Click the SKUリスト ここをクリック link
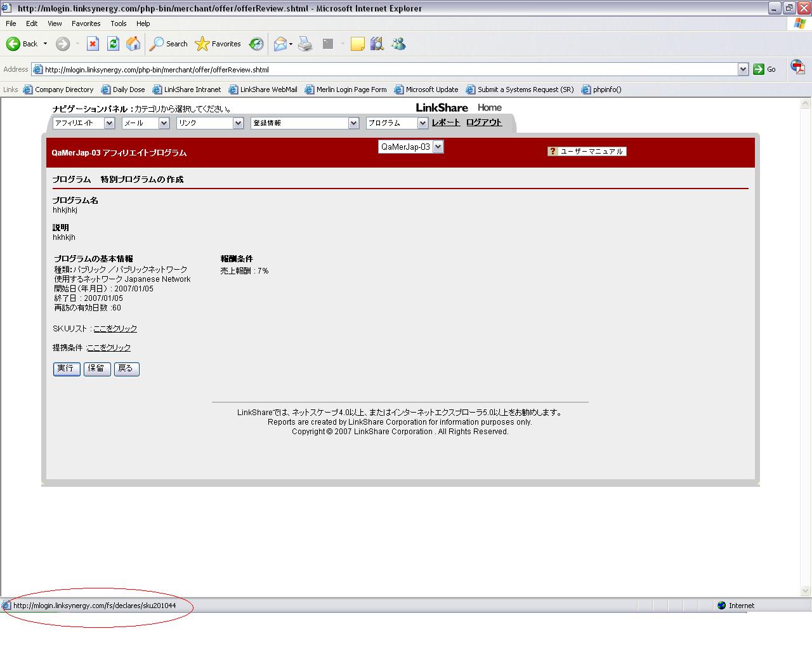Screen dimensions: 812x650 click(115, 329)
